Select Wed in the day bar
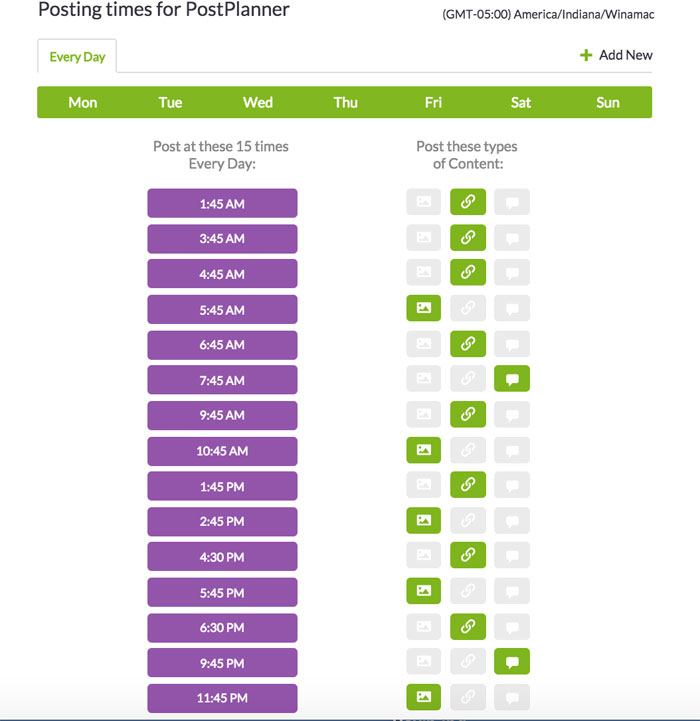This screenshot has height=721, width=700. (x=258, y=102)
